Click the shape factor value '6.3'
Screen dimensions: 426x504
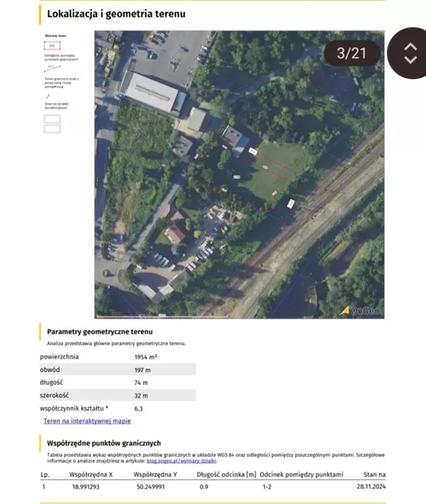[138, 409]
